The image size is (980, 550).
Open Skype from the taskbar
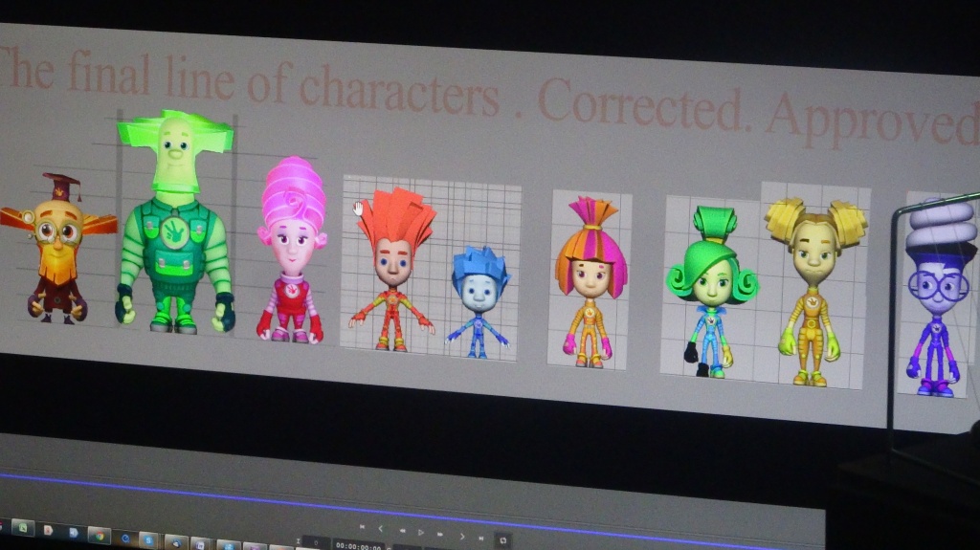pyautogui.click(x=149, y=539)
